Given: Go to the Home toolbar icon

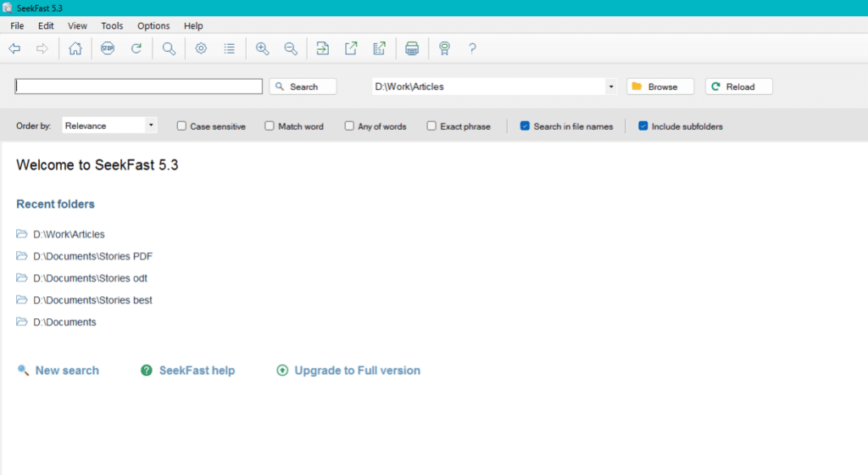Looking at the screenshot, I should 75,48.
